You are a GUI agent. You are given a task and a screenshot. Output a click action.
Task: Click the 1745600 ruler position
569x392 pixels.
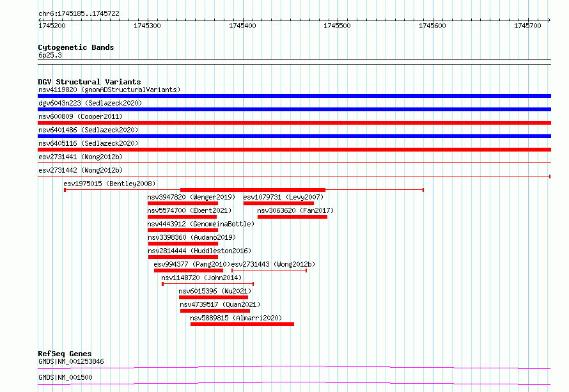coord(432,26)
